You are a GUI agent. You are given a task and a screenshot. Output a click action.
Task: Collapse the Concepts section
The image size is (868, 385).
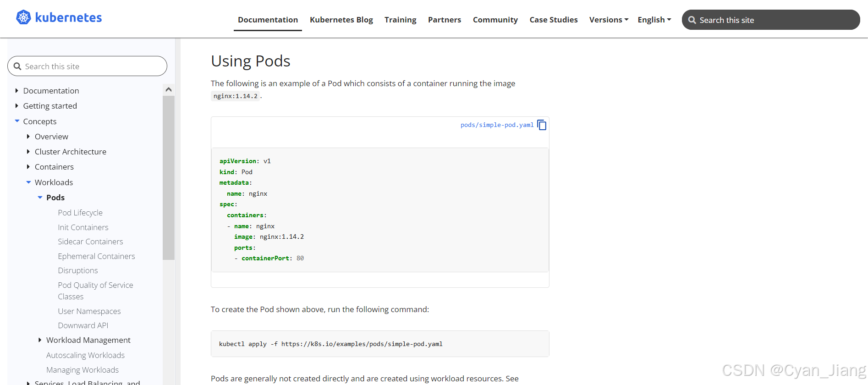(17, 121)
